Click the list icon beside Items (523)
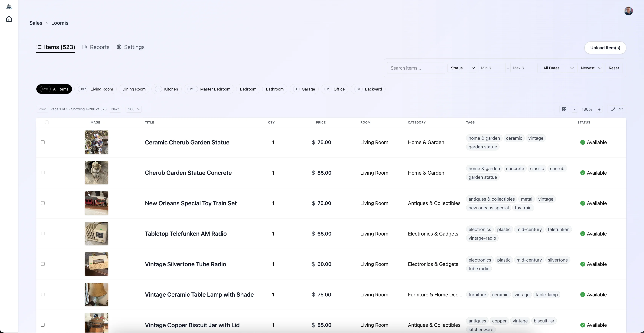Viewport: 644px width, 333px height. [x=39, y=47]
